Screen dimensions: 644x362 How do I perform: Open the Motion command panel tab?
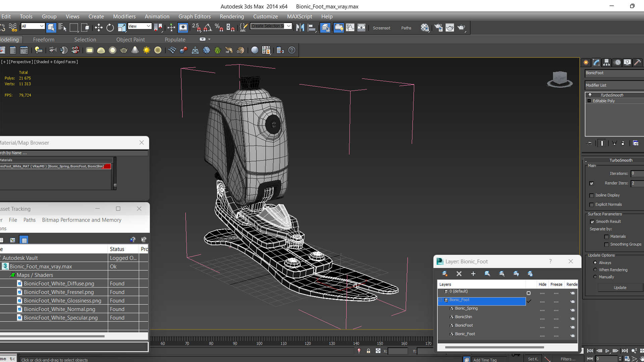[x=617, y=62]
